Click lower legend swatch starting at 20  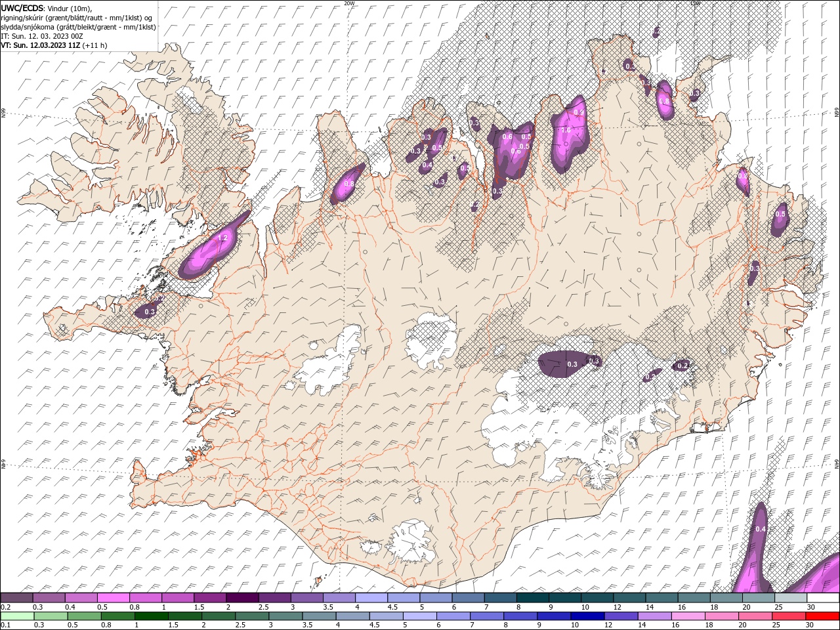[755, 616]
